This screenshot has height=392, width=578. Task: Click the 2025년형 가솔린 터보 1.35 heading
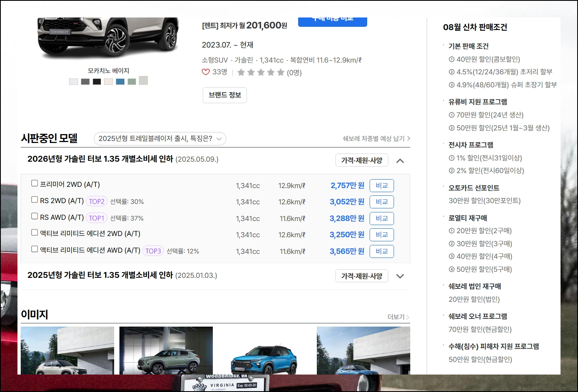pyautogui.click(x=100, y=275)
